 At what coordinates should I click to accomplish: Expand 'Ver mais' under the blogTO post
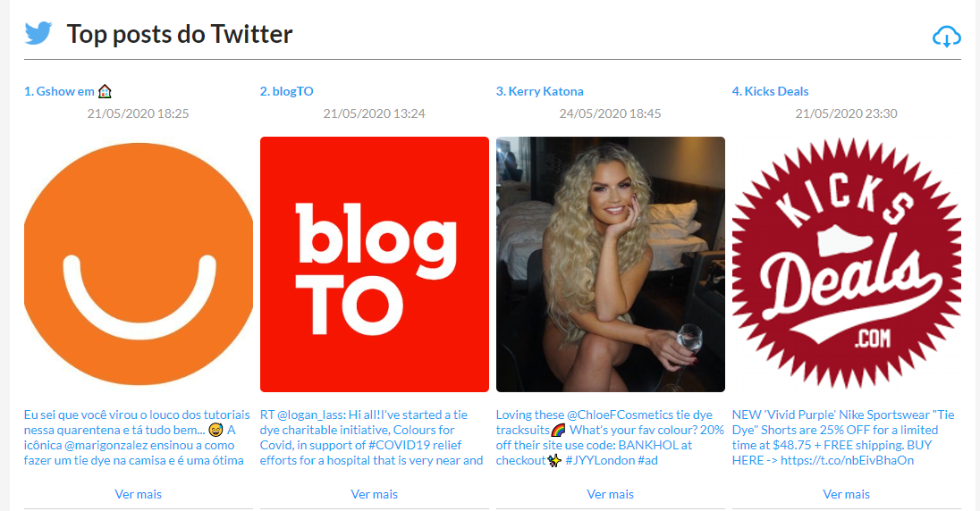pyautogui.click(x=375, y=494)
